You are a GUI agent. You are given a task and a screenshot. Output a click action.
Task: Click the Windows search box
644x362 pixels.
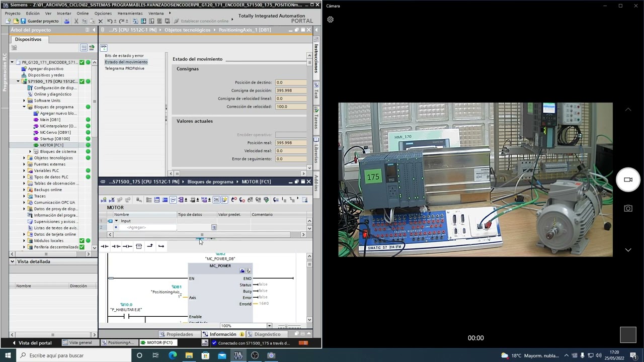point(73,355)
